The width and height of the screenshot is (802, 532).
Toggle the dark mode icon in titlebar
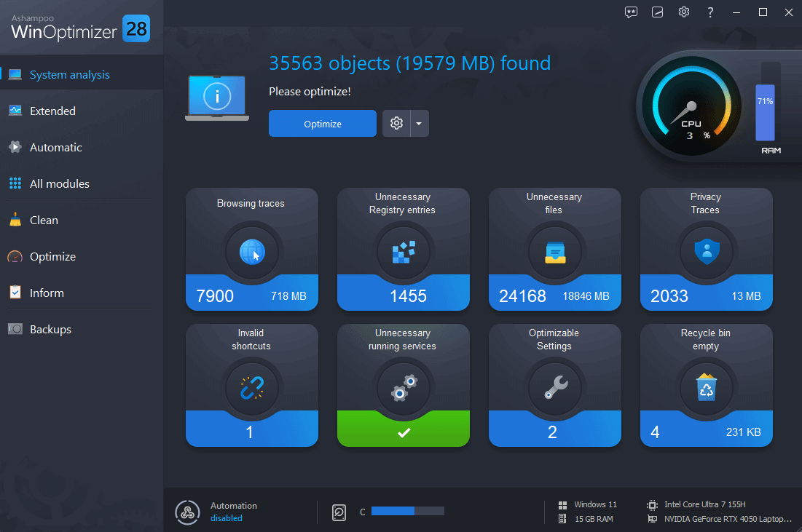pos(657,12)
